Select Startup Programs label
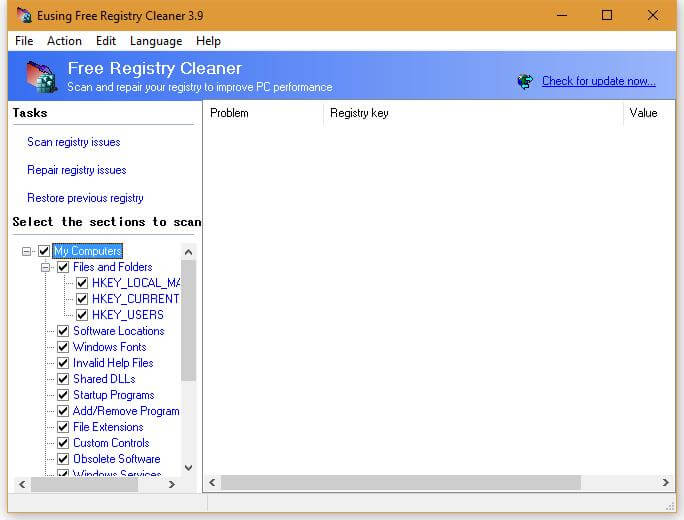This screenshot has height=520, width=684. click(113, 395)
